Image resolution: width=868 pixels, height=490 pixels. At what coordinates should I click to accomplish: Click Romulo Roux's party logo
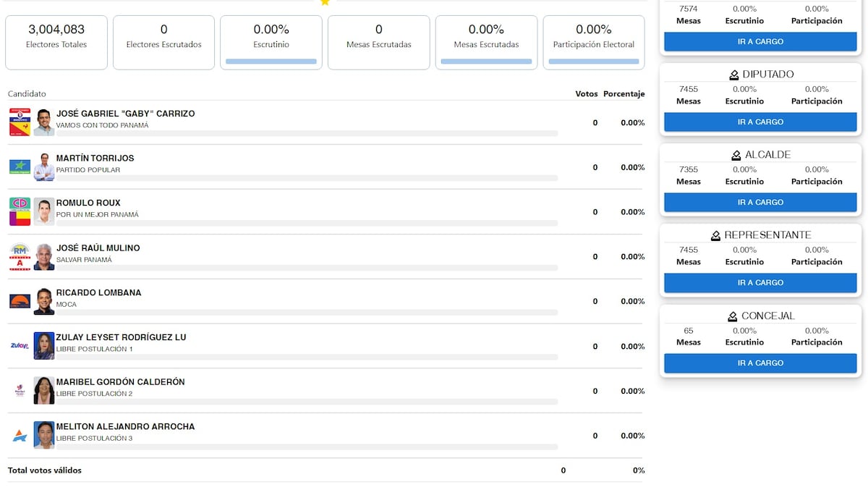(20, 212)
